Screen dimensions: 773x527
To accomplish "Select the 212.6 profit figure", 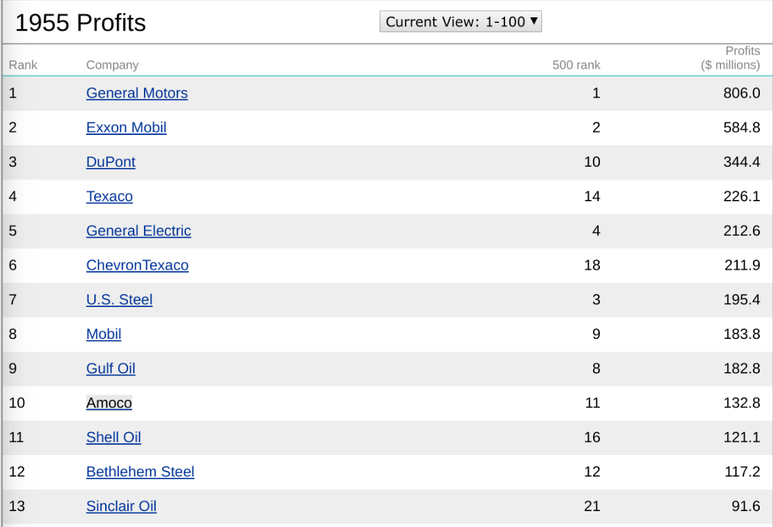I will [x=741, y=231].
